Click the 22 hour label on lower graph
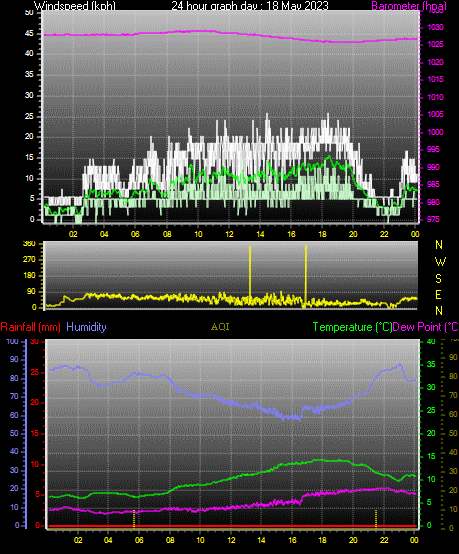459x554 pixels. (x=384, y=540)
